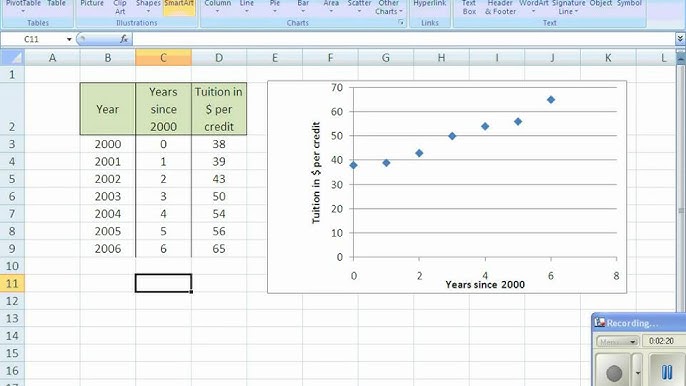Select the tuition cell with value 54
The image size is (686, 386).
[219, 214]
